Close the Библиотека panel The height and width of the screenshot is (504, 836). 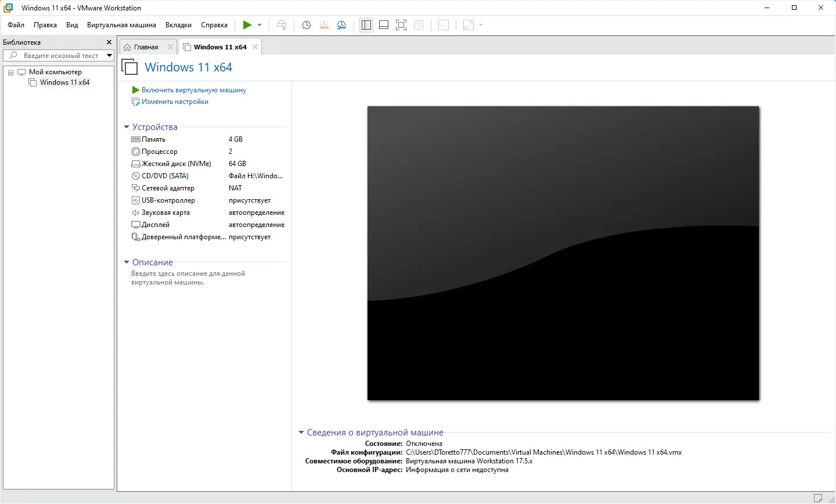click(109, 42)
